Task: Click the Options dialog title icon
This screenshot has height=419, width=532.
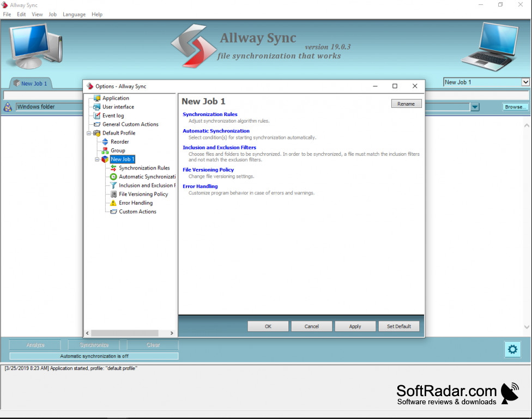Action: (90, 86)
